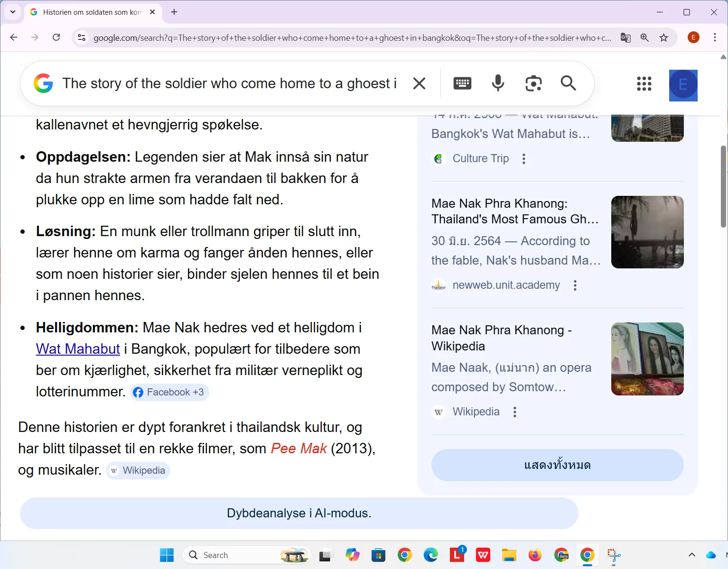Open site information in the address bar
The width and height of the screenshot is (728, 569).
[81, 37]
